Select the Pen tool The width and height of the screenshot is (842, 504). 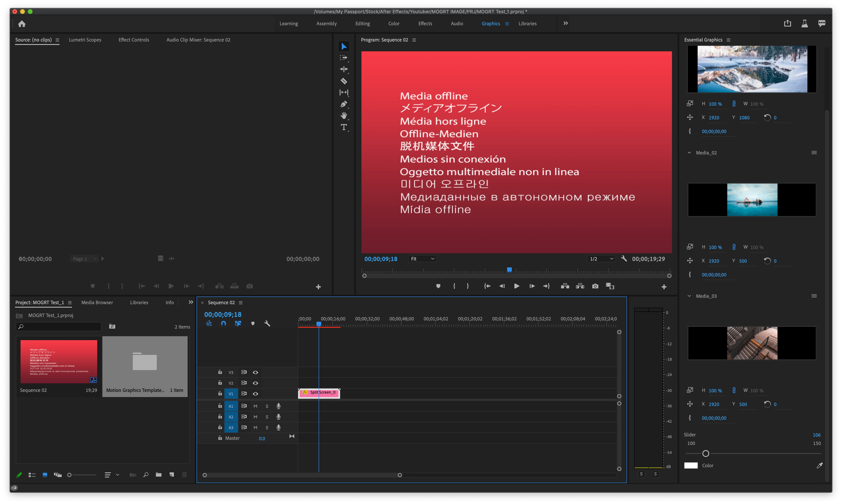click(x=344, y=104)
